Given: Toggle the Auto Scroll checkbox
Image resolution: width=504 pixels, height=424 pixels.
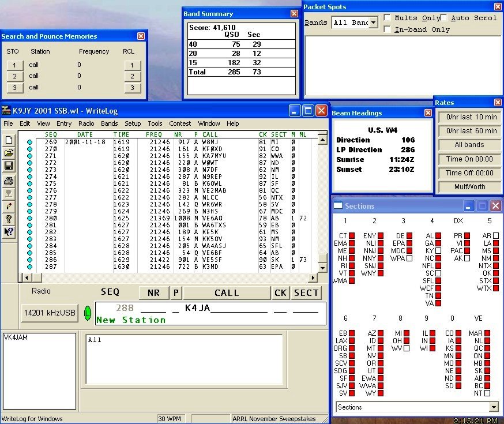Looking at the screenshot, I should (x=444, y=18).
